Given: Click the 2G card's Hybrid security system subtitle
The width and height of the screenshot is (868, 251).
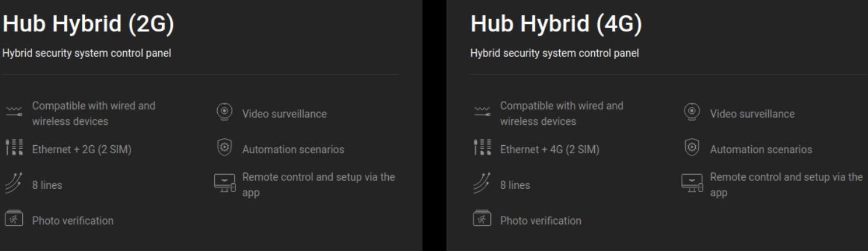Looking at the screenshot, I should coord(87,54).
